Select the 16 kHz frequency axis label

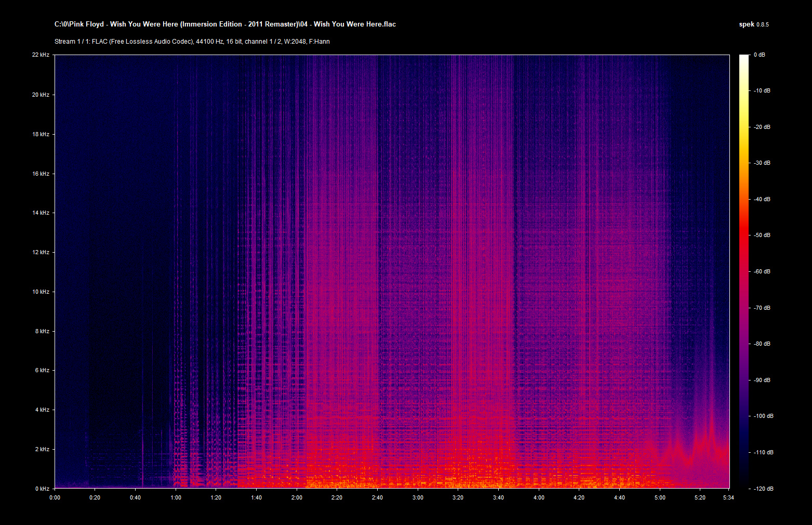click(x=41, y=174)
